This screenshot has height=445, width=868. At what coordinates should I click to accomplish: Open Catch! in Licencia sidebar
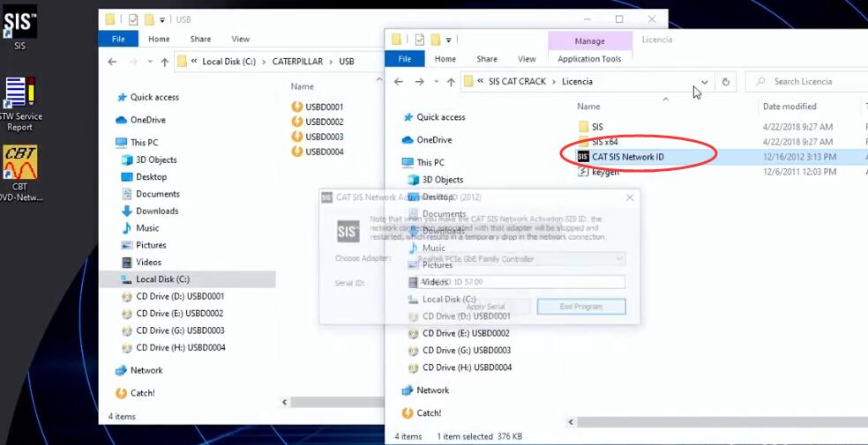click(x=422, y=413)
